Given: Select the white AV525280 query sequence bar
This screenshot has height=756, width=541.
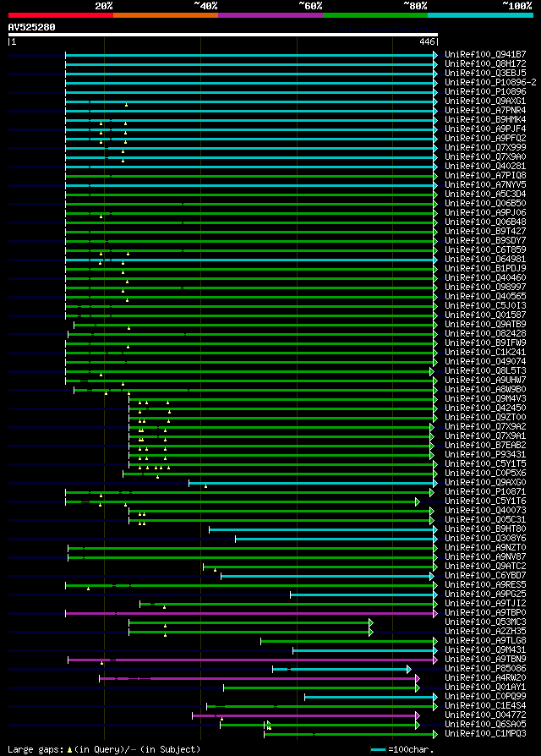Looking at the screenshot, I should pos(222,35).
